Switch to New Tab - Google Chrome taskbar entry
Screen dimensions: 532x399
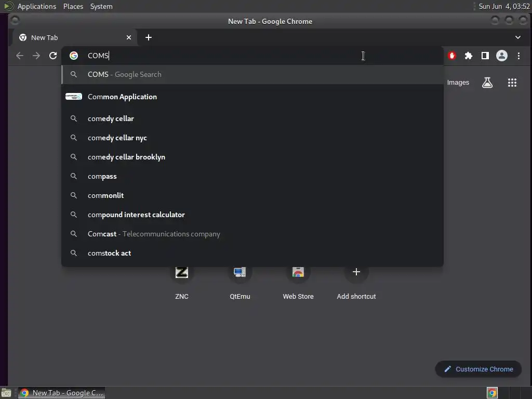pyautogui.click(x=61, y=393)
